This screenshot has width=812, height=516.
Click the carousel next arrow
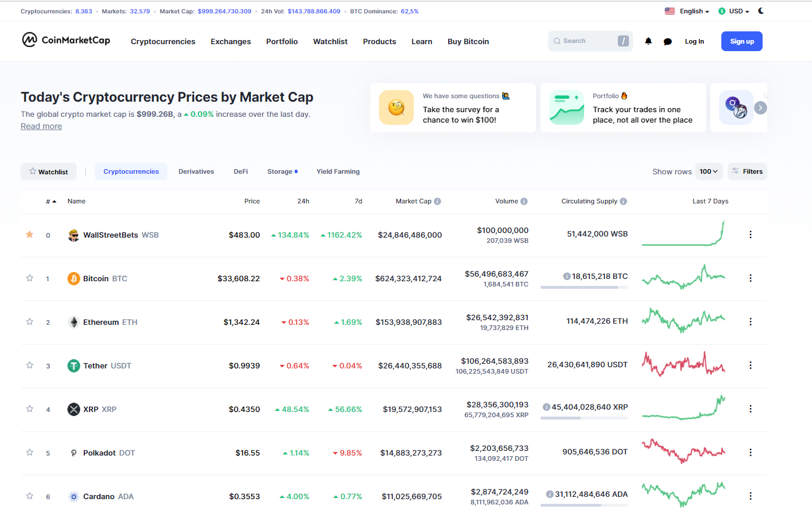[x=760, y=108]
